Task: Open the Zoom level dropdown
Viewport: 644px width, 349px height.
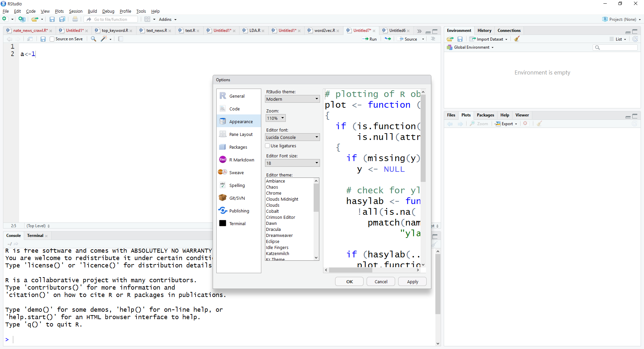Action: [x=275, y=118]
